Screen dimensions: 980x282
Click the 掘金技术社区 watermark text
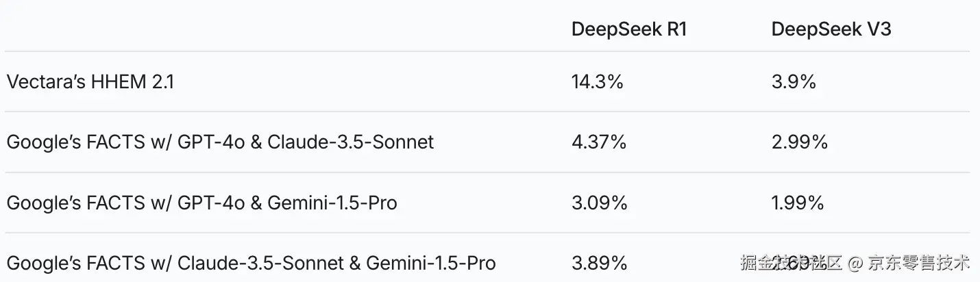(x=791, y=263)
